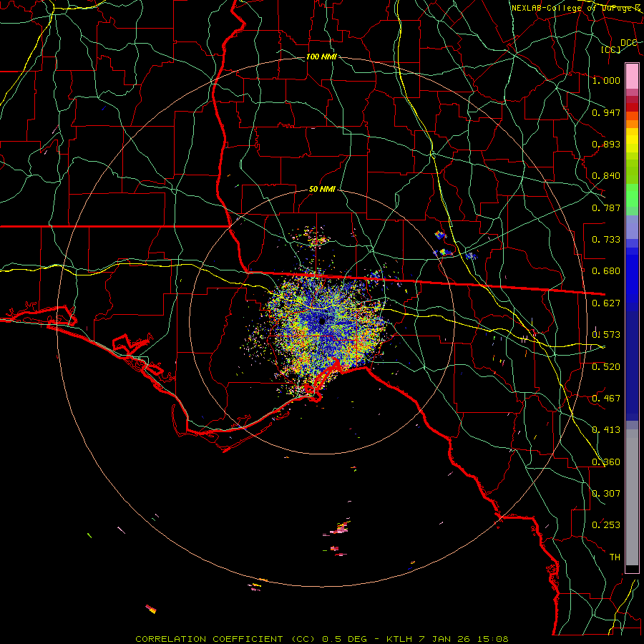Pick the gray color bar segment near 0.307
Image resolution: width=644 pixels, height=644 pixels.
(x=632, y=497)
